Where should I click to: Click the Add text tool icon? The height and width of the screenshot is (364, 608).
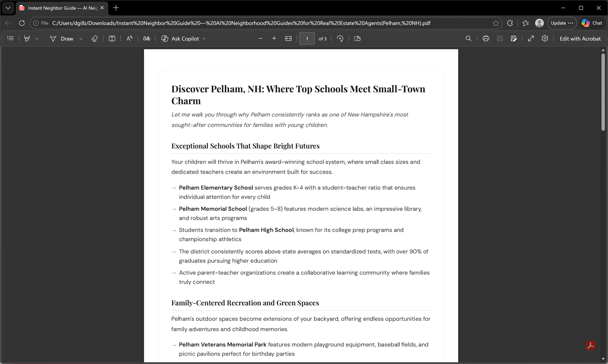112,38
